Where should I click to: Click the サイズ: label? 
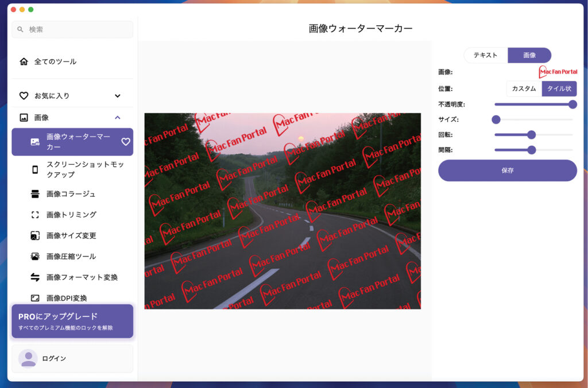[x=448, y=119]
